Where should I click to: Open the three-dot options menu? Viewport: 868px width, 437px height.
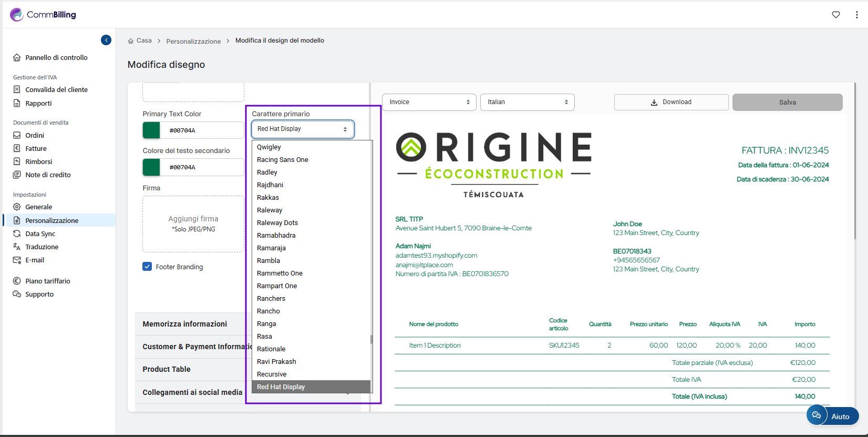(856, 15)
